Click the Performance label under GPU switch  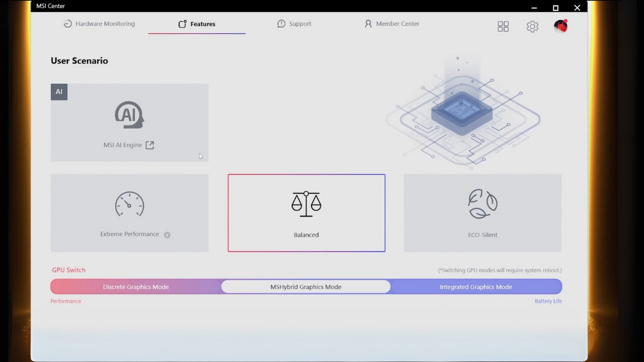coord(66,301)
